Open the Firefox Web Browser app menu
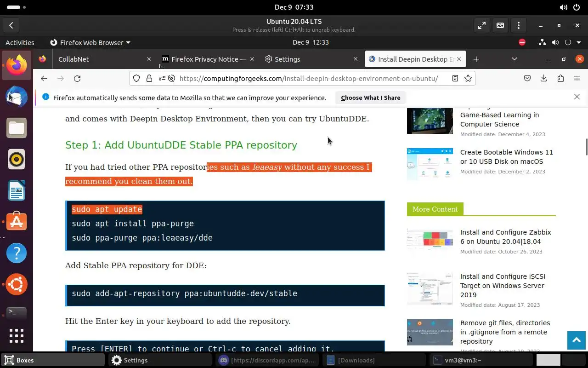 90,42
